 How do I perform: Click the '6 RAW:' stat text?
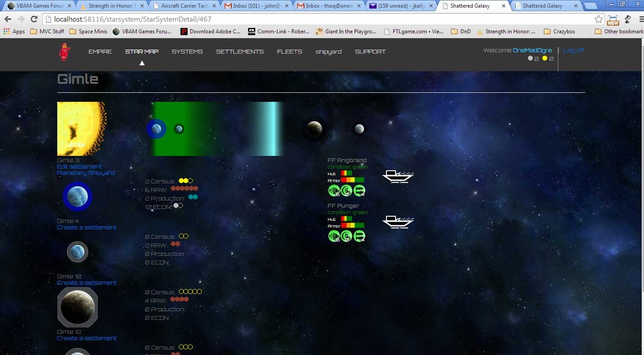pos(156,190)
